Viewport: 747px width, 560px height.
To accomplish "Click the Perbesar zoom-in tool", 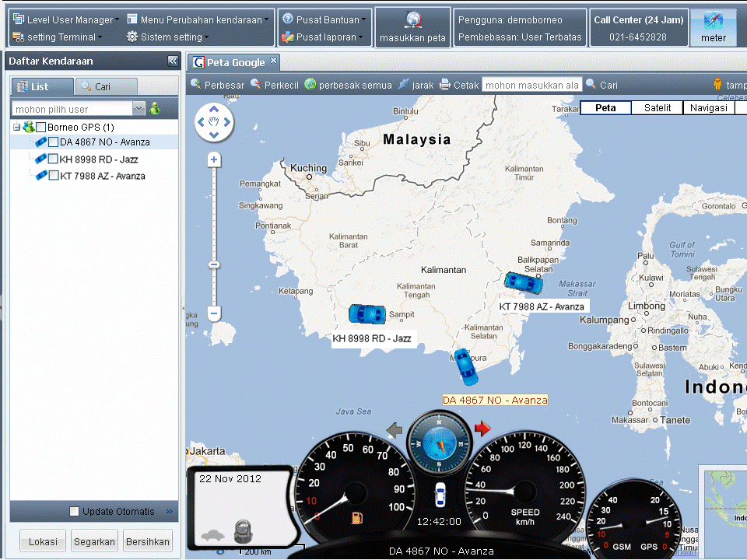I will pyautogui.click(x=217, y=85).
